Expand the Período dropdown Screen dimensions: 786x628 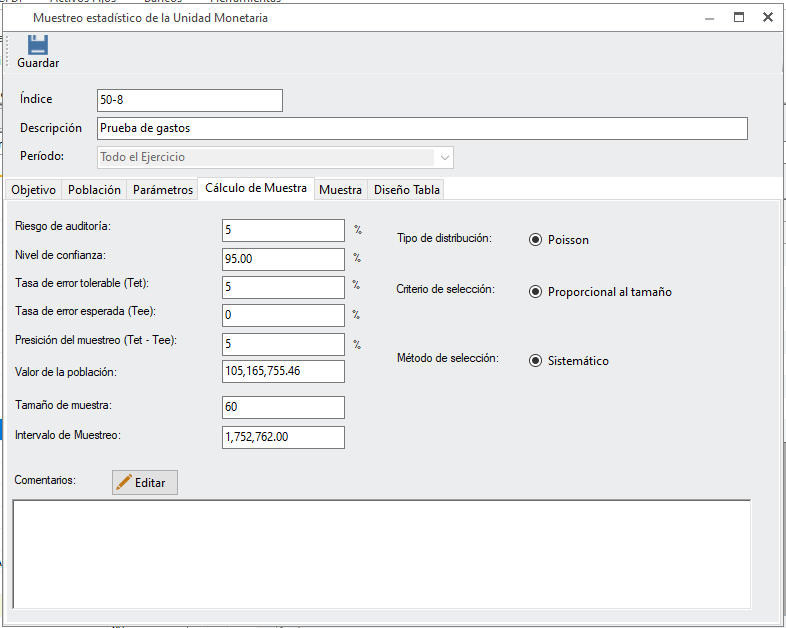(x=443, y=157)
